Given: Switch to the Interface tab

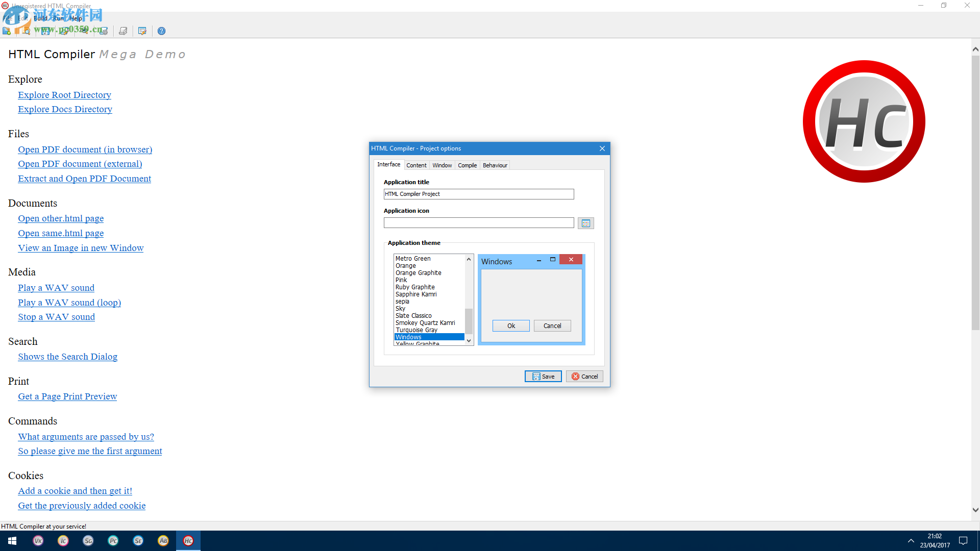Looking at the screenshot, I should (388, 165).
